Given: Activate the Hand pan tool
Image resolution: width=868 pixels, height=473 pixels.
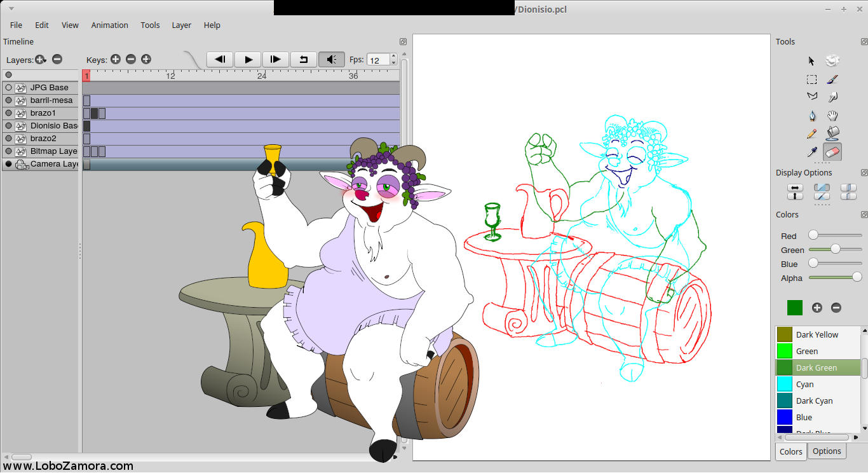Looking at the screenshot, I should (832, 116).
